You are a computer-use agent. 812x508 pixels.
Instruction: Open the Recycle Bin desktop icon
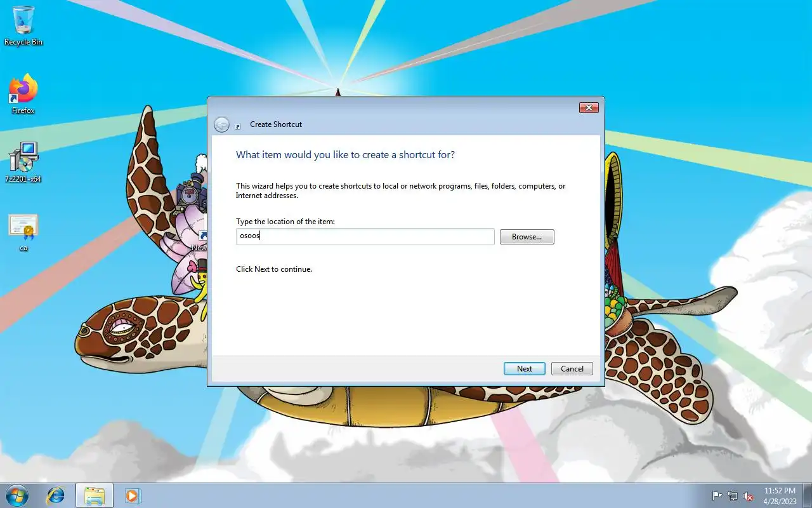pyautogui.click(x=23, y=25)
